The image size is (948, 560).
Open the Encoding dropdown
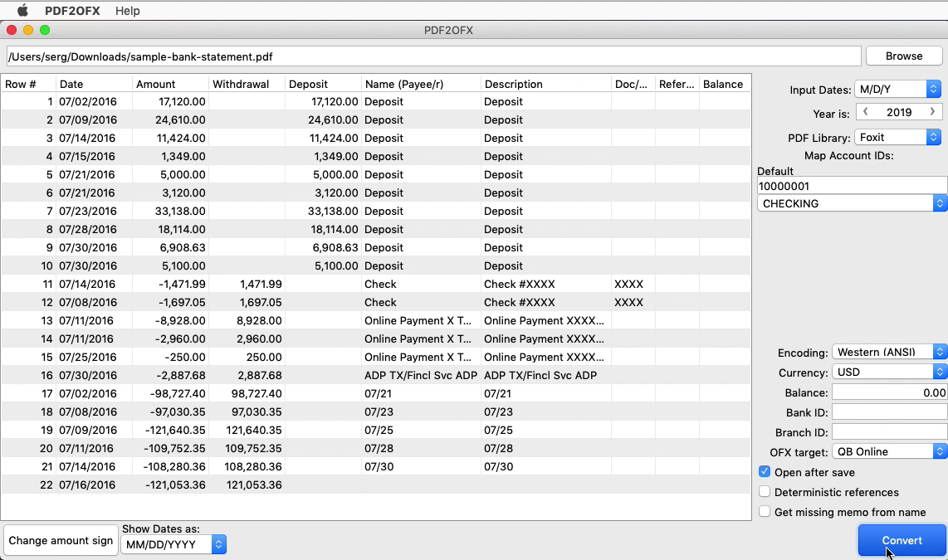coord(889,353)
